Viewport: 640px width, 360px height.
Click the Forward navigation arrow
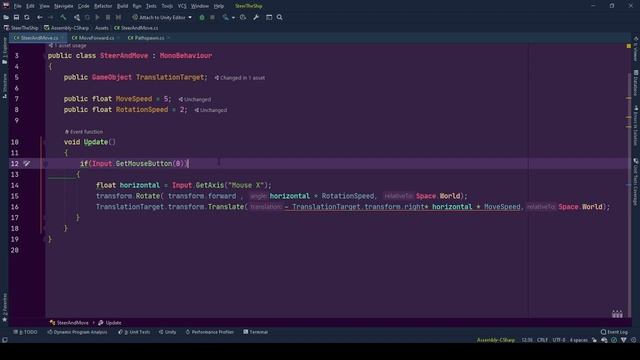pos(50,18)
